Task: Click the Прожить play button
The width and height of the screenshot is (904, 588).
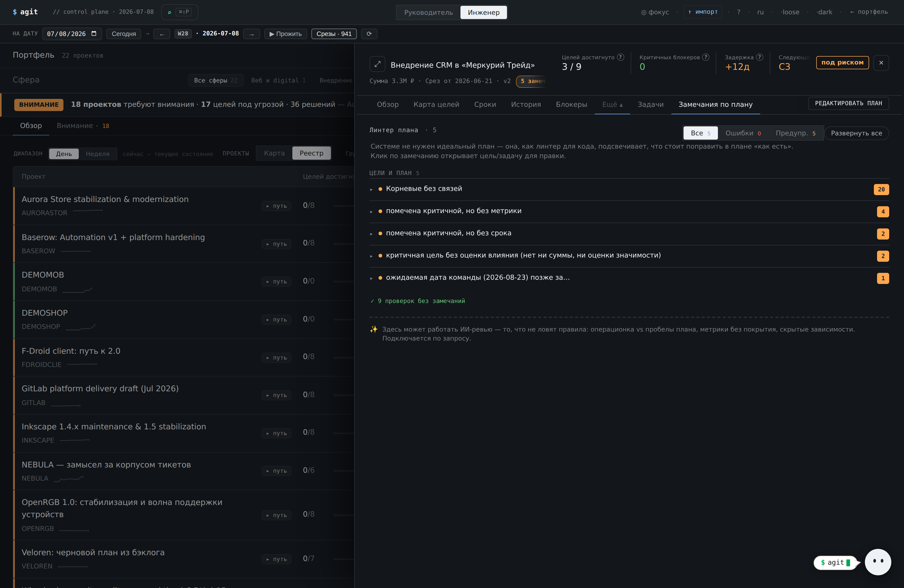Action: pos(286,34)
